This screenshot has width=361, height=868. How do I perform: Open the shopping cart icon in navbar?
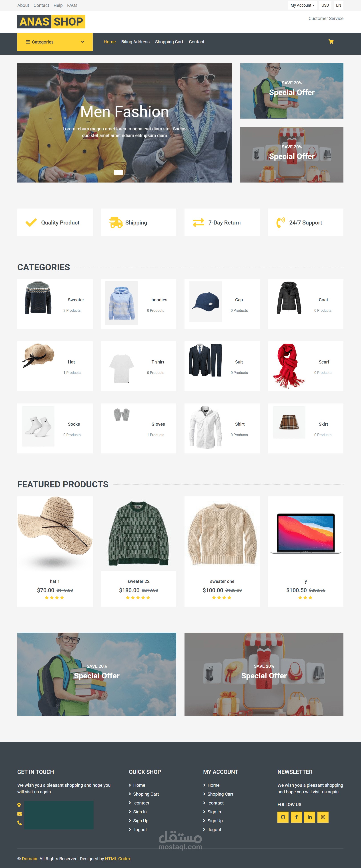click(x=331, y=42)
